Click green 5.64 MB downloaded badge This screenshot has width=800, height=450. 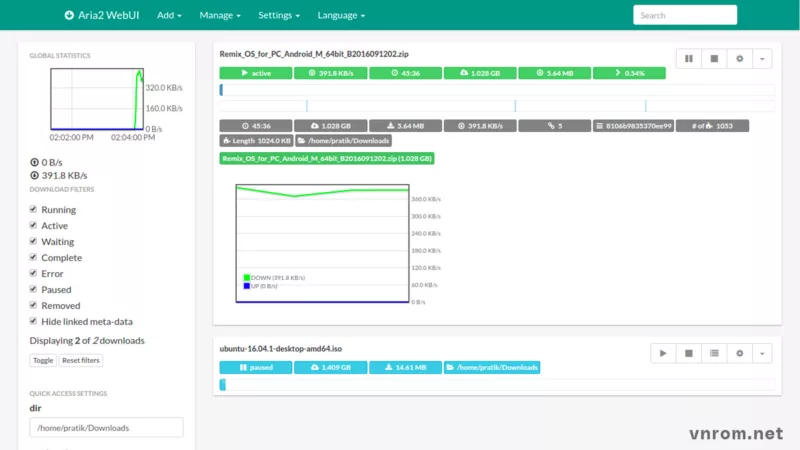click(555, 73)
